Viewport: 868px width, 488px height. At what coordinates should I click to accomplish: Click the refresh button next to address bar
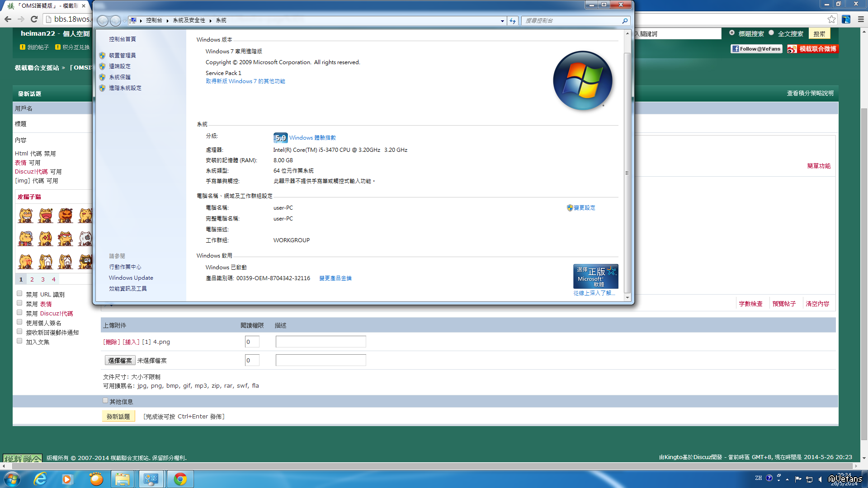tap(512, 21)
